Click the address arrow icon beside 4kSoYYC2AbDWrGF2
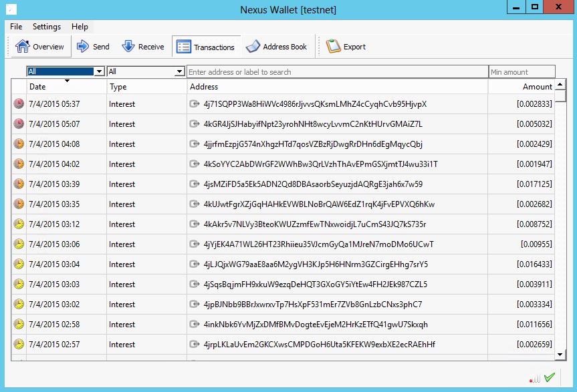The height and width of the screenshot is (392, 577). [195, 164]
